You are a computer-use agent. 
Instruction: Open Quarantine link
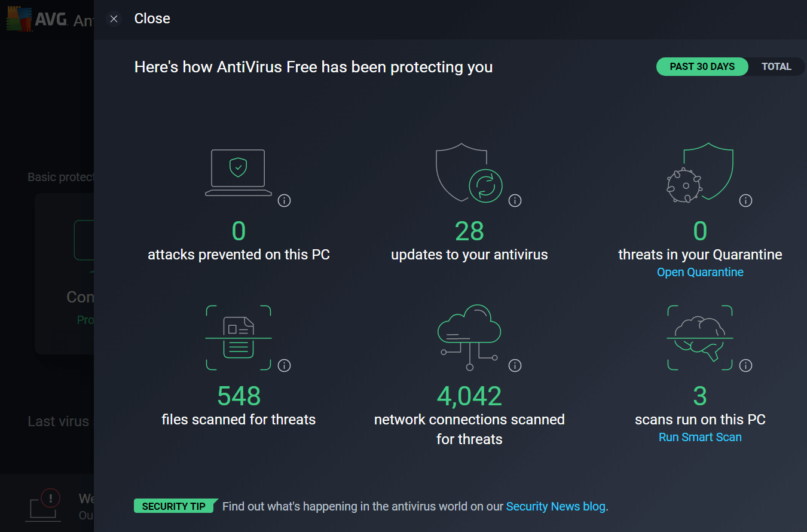[x=700, y=273]
